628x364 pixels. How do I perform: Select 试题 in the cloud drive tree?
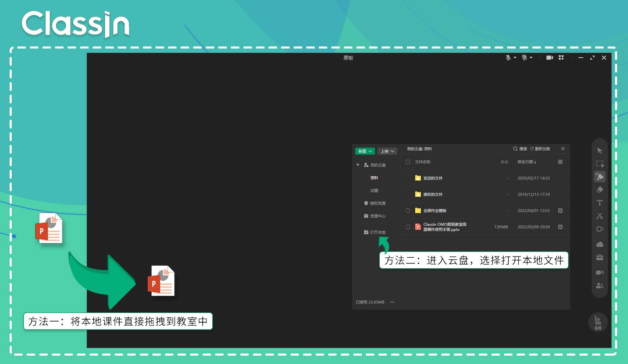[x=374, y=190]
